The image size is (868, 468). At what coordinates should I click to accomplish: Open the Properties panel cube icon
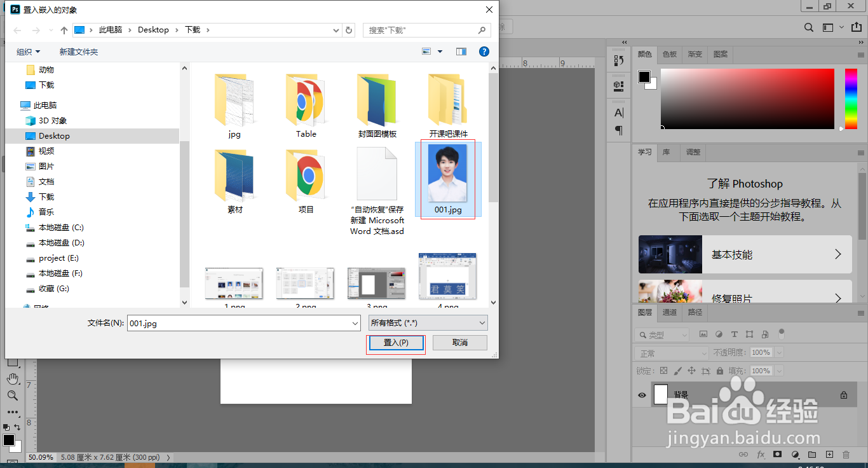(x=619, y=85)
